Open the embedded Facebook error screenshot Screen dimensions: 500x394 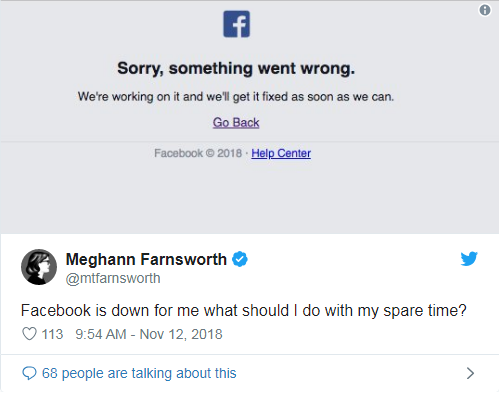pos(250,117)
